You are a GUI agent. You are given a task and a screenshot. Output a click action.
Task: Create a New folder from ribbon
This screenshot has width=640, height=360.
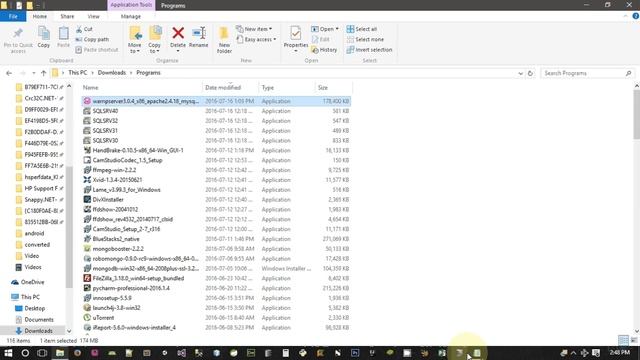coord(224,40)
